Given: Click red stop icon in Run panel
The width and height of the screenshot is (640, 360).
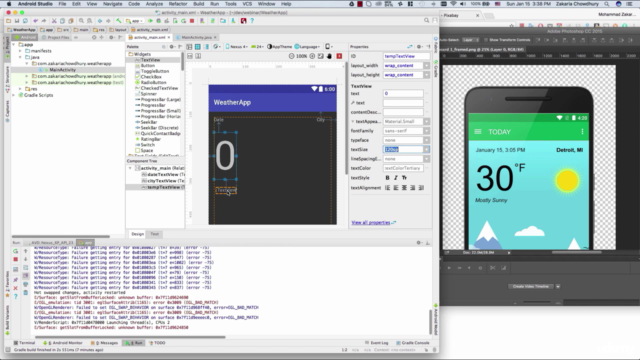Looking at the screenshot, I should (16, 259).
